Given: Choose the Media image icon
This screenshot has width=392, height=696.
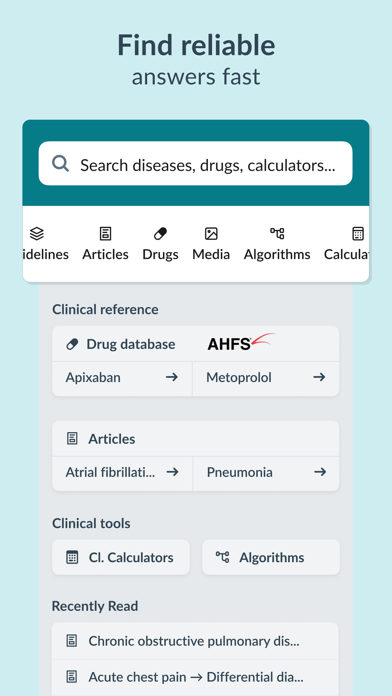Looking at the screenshot, I should (x=211, y=233).
